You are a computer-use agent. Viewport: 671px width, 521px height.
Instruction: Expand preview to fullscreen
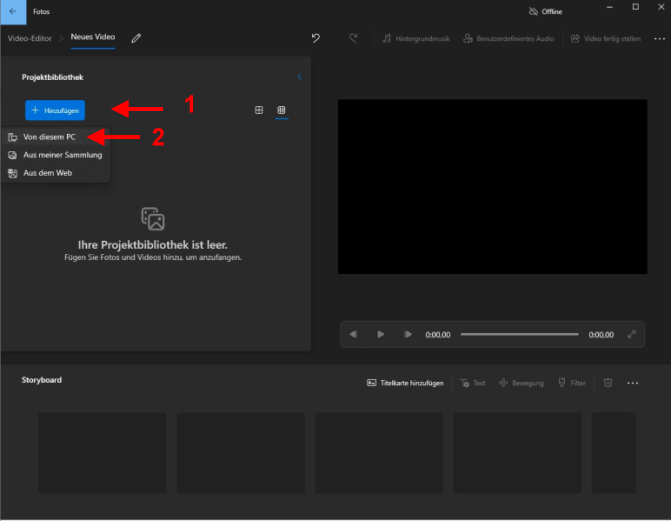point(631,334)
